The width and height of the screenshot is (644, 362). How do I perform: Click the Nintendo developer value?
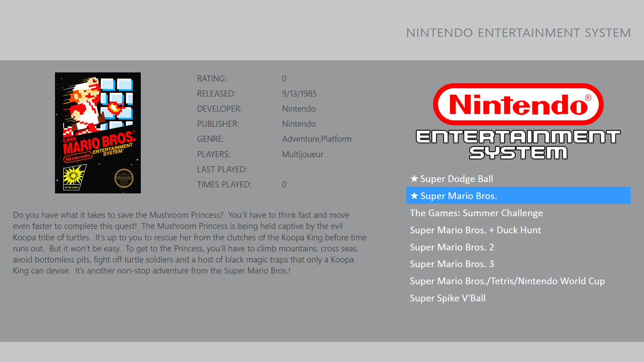pos(299,109)
